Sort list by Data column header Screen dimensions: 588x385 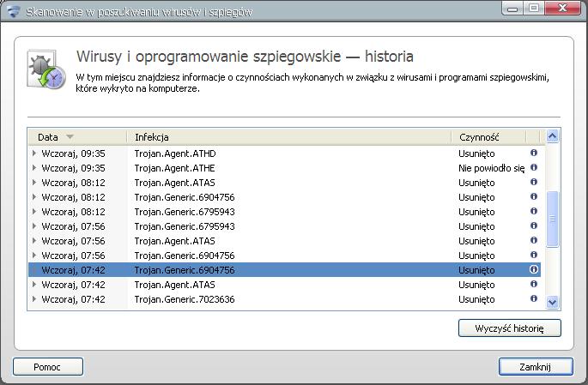tap(77, 137)
